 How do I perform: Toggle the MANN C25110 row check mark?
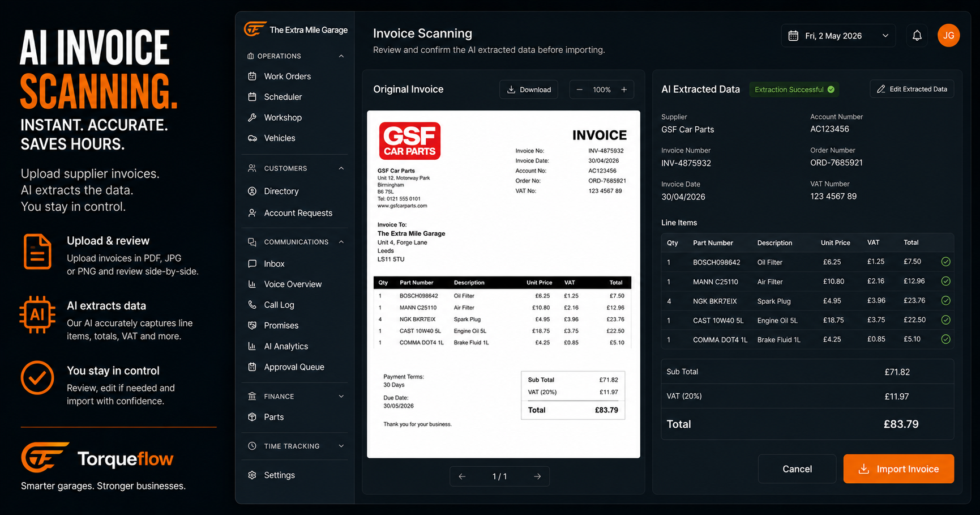point(945,281)
